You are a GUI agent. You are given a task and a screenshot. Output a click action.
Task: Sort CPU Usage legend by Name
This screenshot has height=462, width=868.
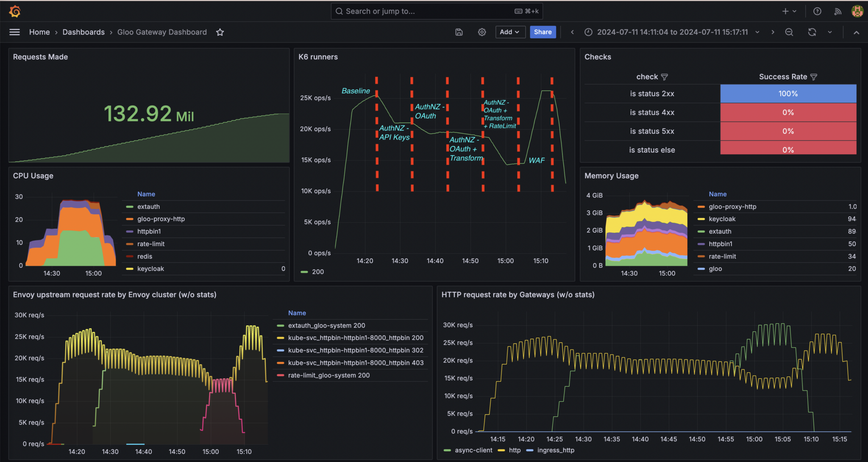[x=146, y=194]
